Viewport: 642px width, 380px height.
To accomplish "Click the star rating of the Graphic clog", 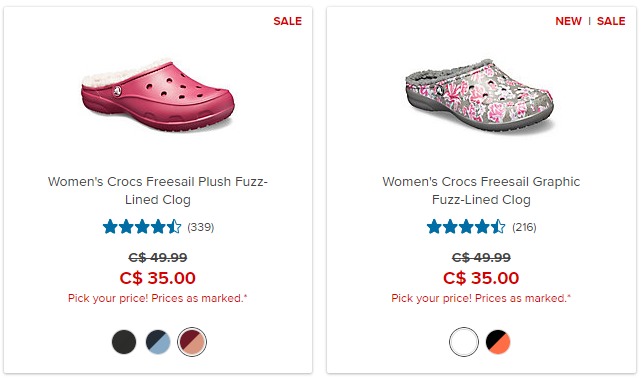I will (466, 227).
